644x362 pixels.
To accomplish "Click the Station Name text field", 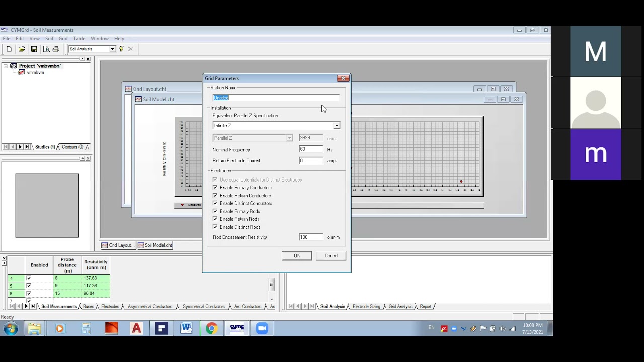I will click(276, 98).
